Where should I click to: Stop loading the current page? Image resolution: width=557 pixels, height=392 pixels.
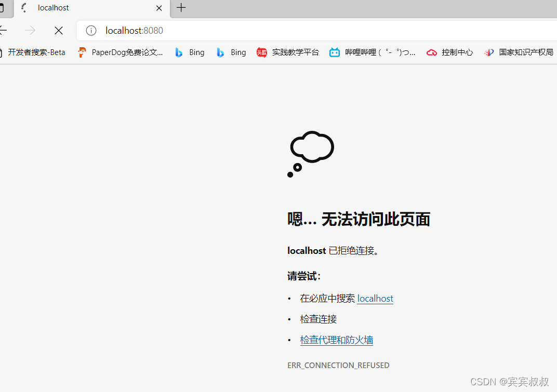pos(59,31)
